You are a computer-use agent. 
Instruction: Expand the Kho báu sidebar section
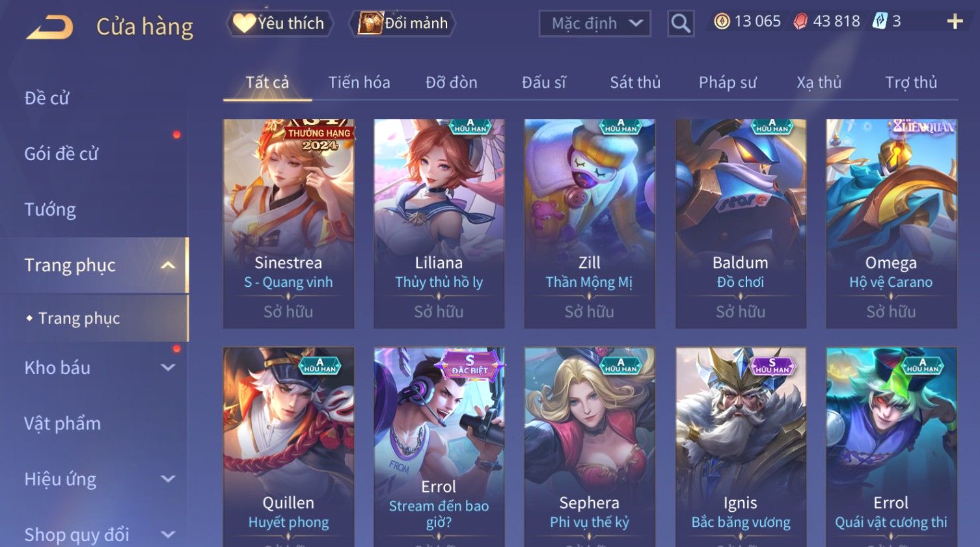point(168,367)
